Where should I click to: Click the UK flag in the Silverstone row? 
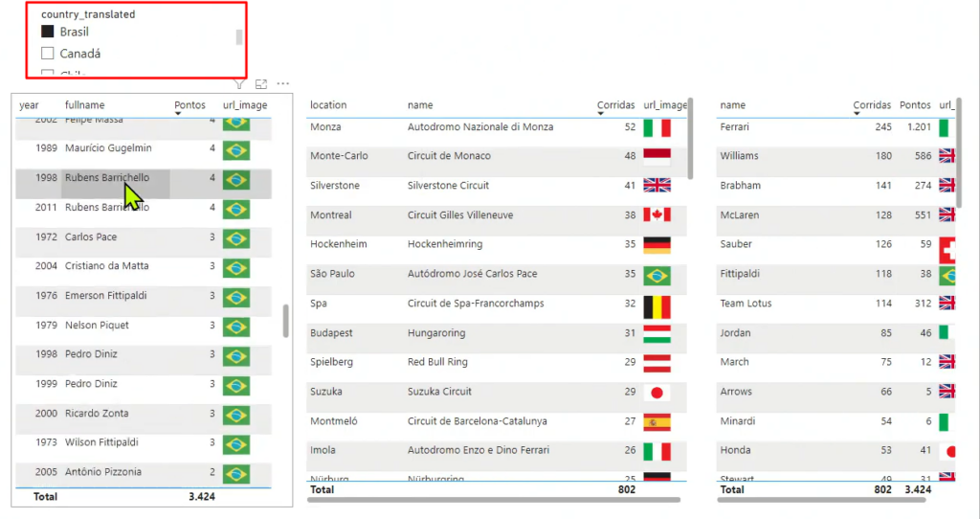(657, 186)
